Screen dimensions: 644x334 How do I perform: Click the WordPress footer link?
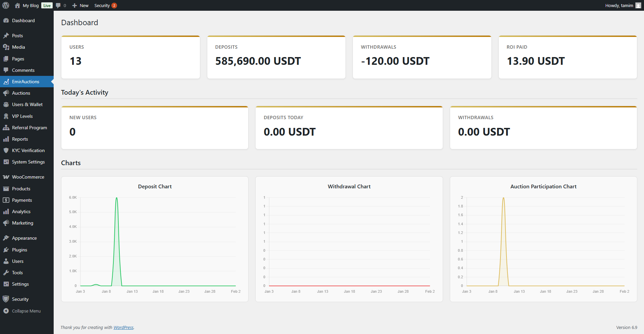(x=123, y=328)
